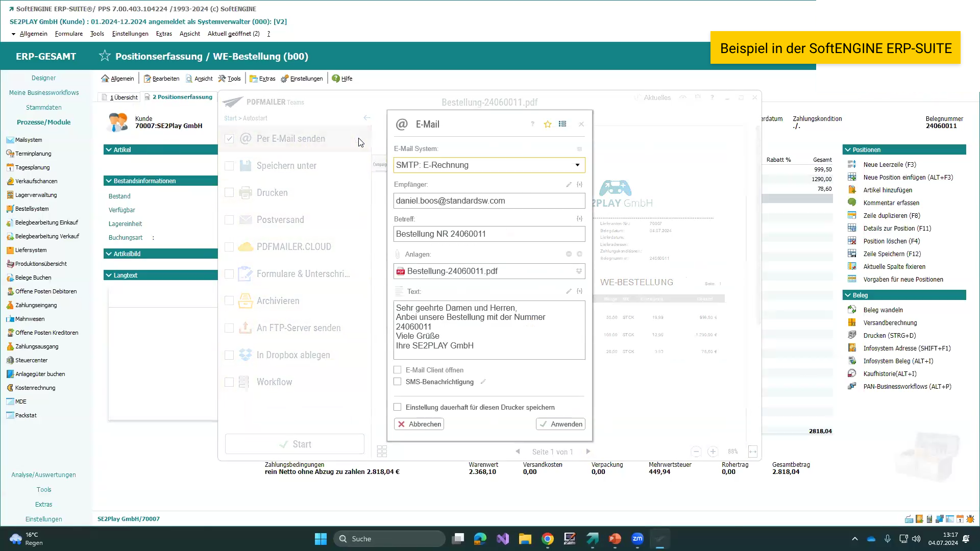
Task: Open Aktuell geöffnet (2) menu
Action: 233,34
